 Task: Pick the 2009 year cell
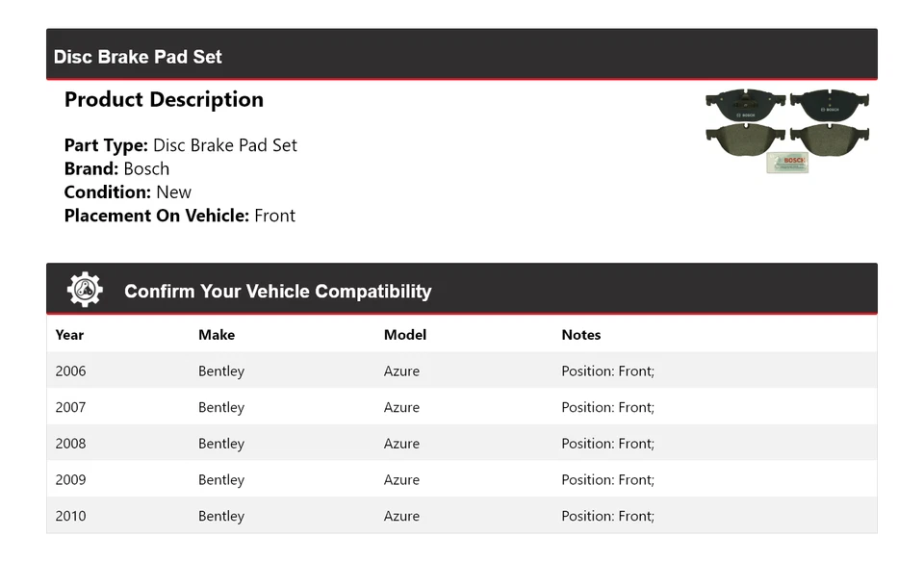70,480
